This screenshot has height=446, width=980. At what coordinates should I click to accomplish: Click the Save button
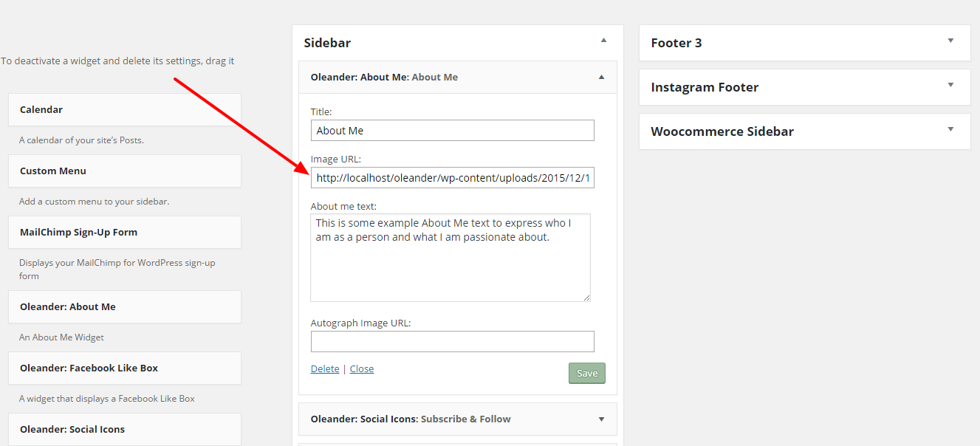coord(587,373)
